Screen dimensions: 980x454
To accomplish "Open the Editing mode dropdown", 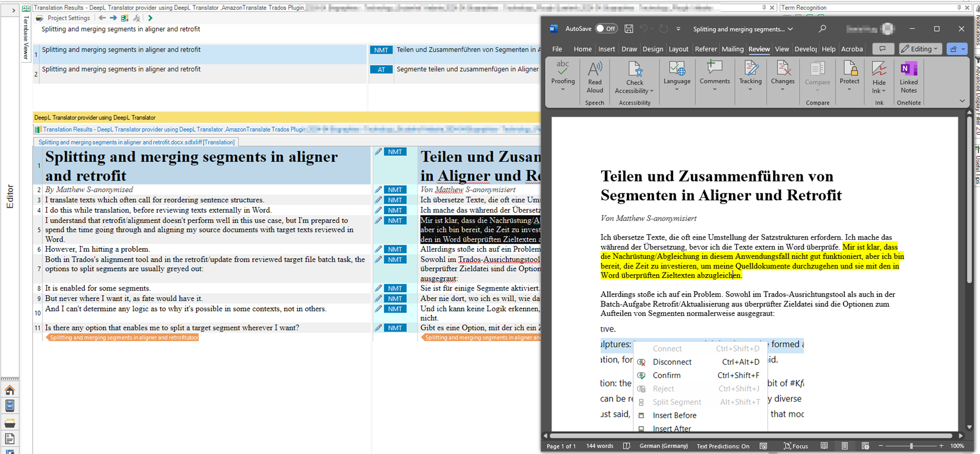I will (x=920, y=49).
